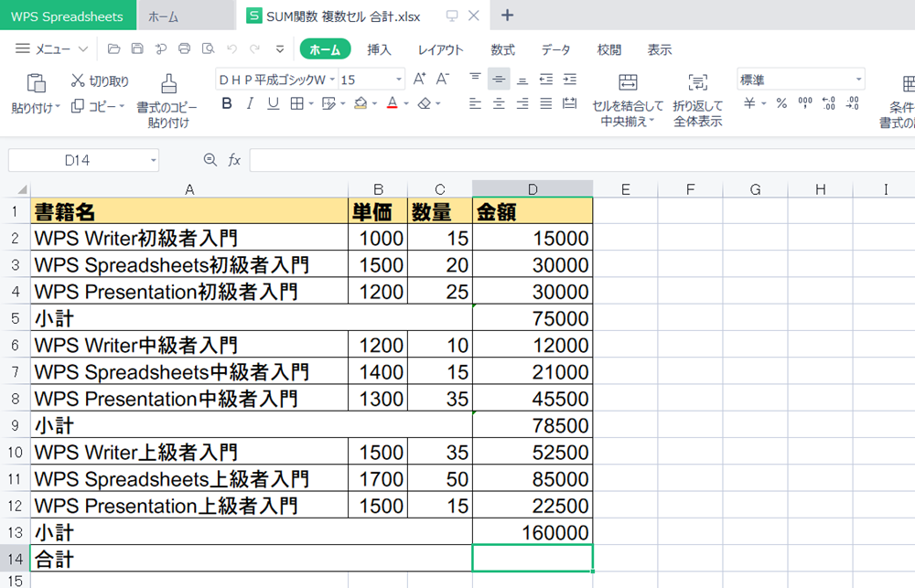Image resolution: width=915 pixels, height=588 pixels.
Task: Merge and center cells icon
Action: [628, 82]
